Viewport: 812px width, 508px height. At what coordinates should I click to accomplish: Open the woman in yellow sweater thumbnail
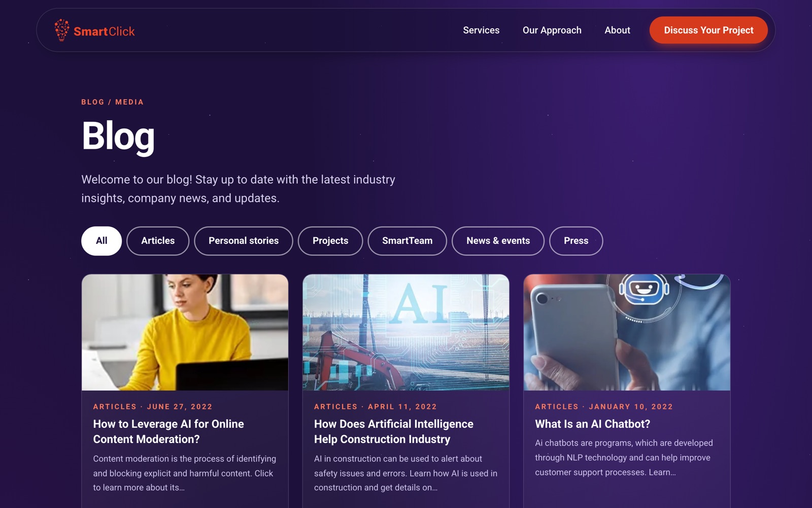pos(185,332)
